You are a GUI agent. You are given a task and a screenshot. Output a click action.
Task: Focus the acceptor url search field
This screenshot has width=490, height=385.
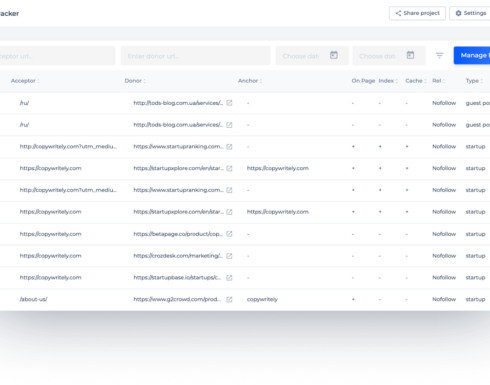pos(57,56)
